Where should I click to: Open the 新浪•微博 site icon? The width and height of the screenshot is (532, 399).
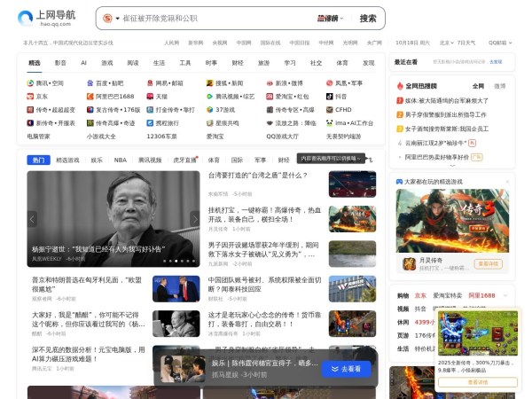[270, 83]
